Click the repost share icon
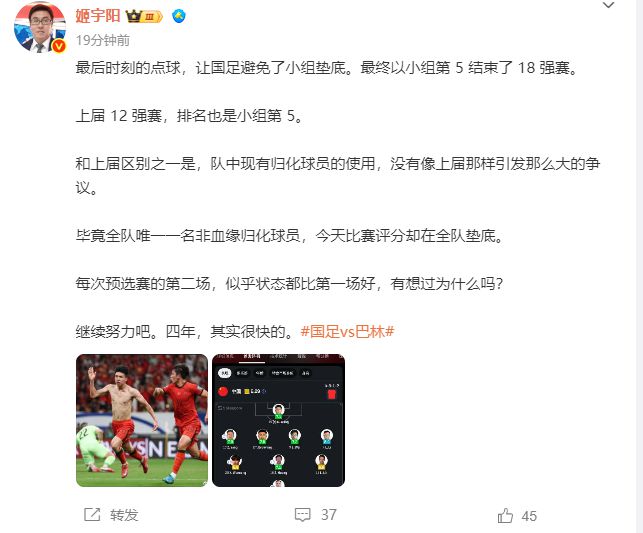 pyautogui.click(x=92, y=514)
